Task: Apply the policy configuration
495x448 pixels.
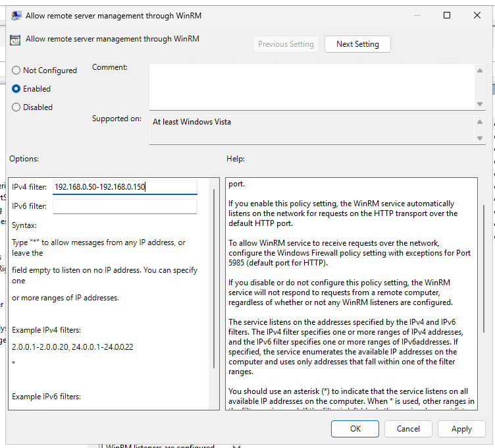Action: tap(461, 428)
